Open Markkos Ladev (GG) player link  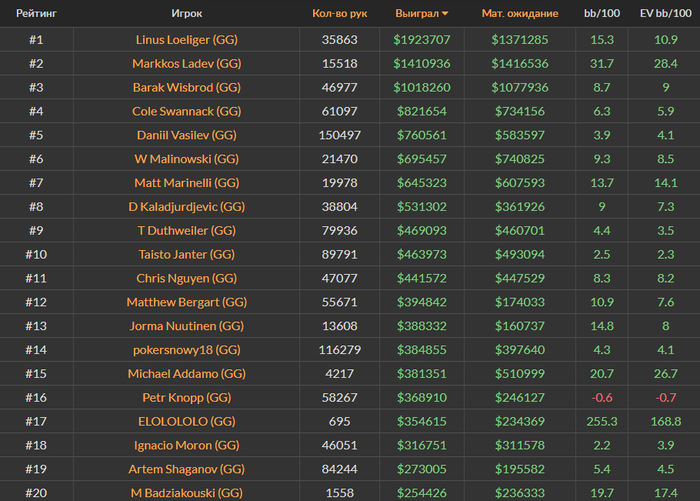pos(187,63)
